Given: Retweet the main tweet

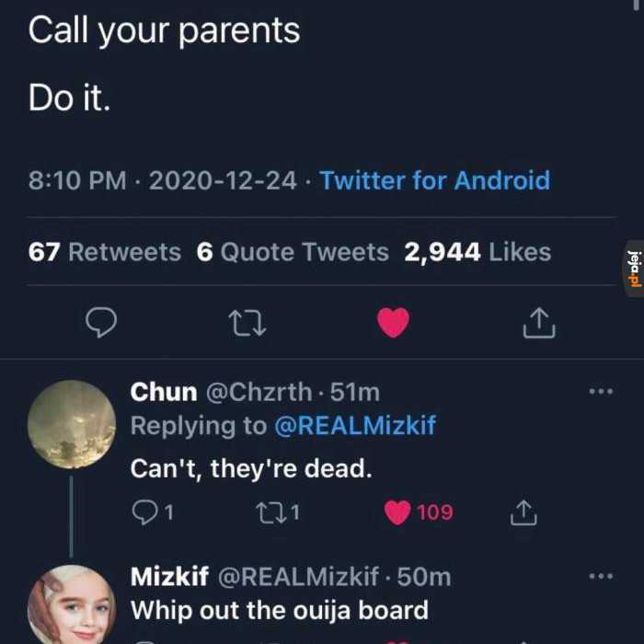Looking at the screenshot, I should [247, 321].
